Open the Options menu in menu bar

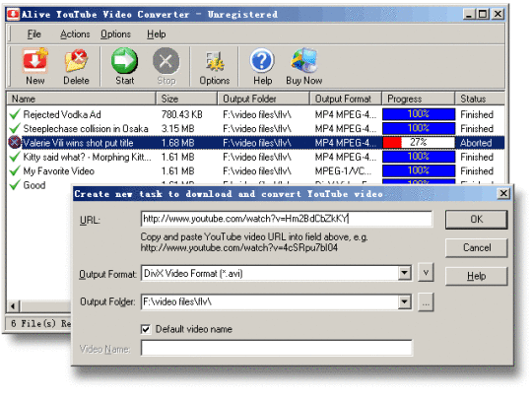pyautogui.click(x=115, y=34)
